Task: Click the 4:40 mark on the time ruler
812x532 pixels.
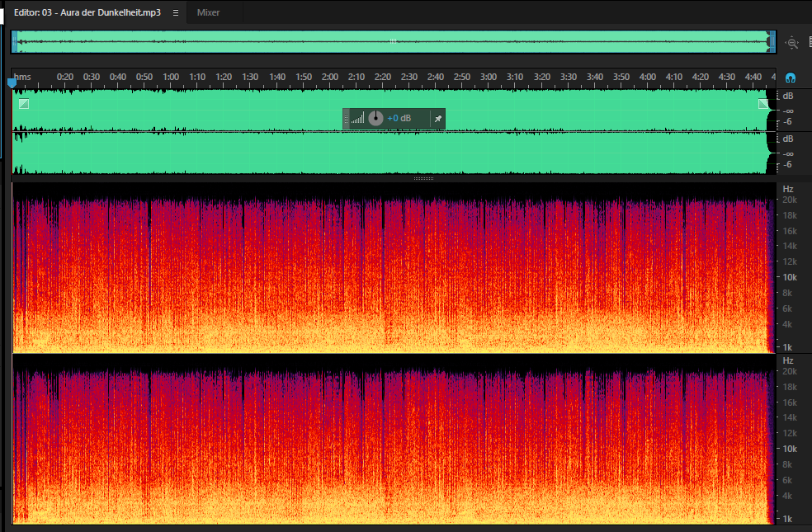Action: [x=753, y=77]
